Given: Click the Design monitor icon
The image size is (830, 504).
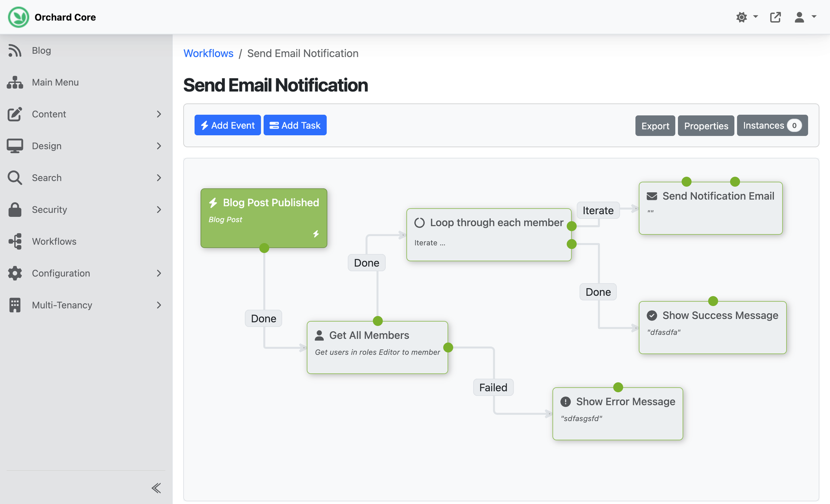Looking at the screenshot, I should (x=15, y=146).
